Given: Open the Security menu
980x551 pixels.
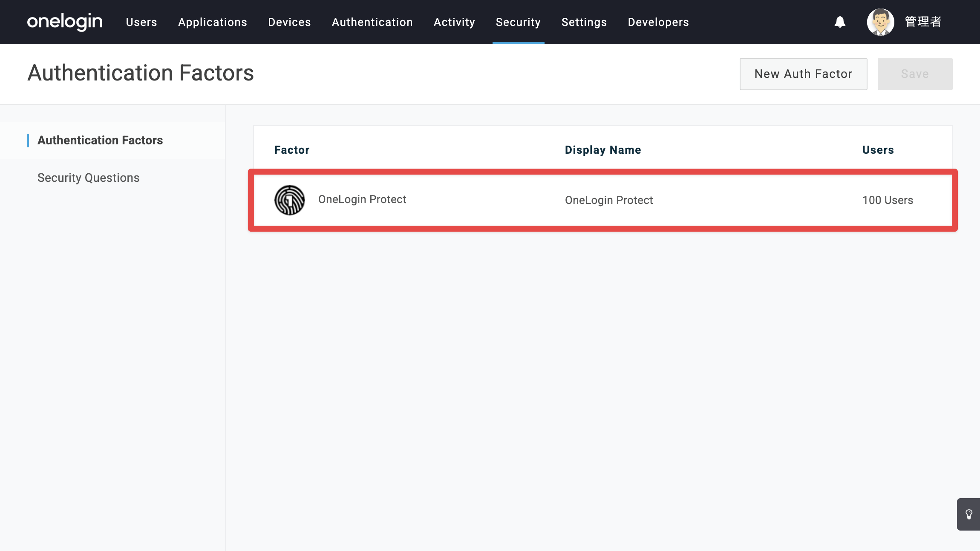Looking at the screenshot, I should point(518,22).
